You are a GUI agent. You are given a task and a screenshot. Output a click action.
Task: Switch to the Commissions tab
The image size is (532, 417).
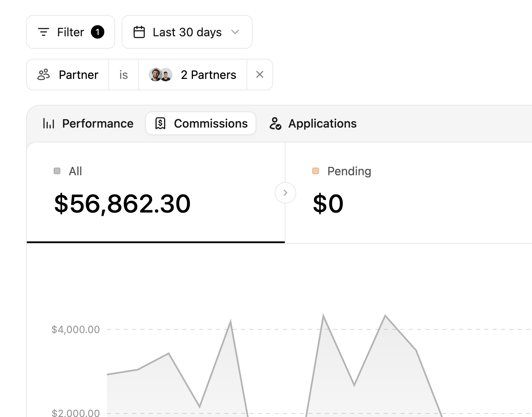tap(201, 124)
